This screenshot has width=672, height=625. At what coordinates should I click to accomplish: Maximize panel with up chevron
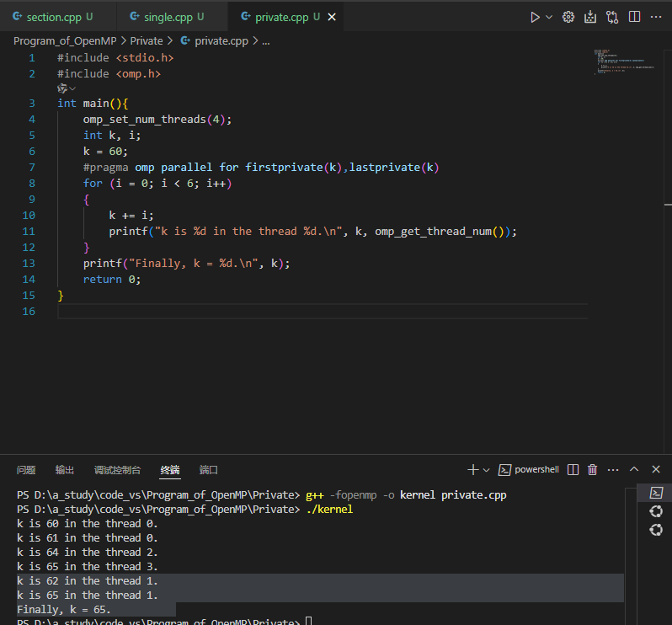[634, 469]
